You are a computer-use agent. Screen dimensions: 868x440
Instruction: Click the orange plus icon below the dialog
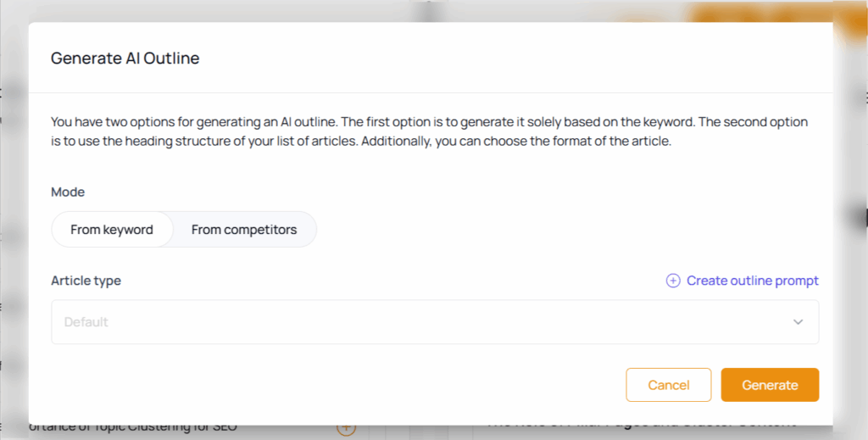tap(346, 428)
